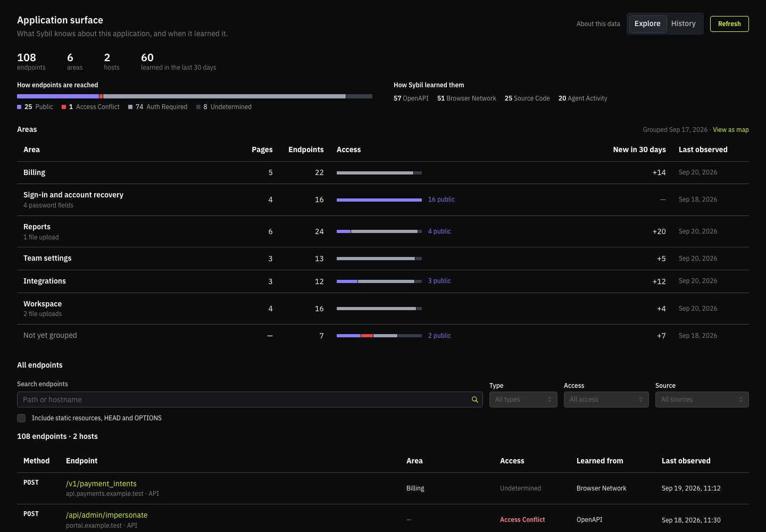Click the Refresh button
Image resolution: width=766 pixels, height=532 pixels.
pos(729,24)
